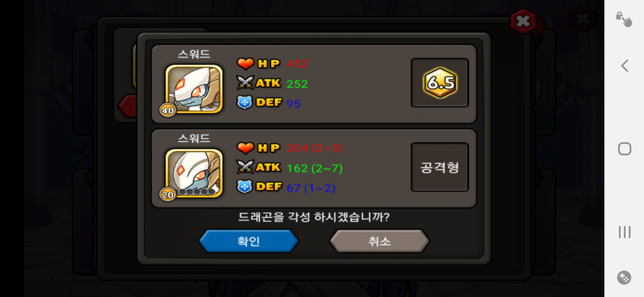Close the dialog with the red X
The height and width of the screenshot is (297, 644).
tap(523, 21)
